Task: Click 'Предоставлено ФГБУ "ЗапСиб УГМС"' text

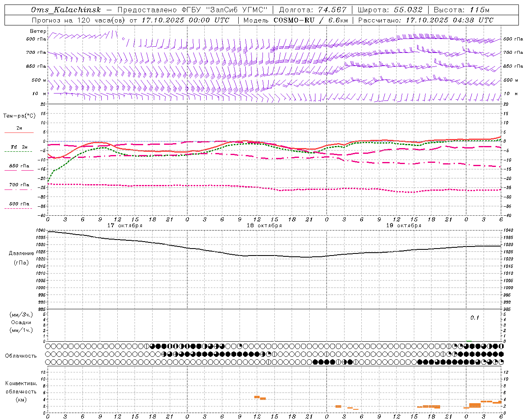Action: click(192, 10)
